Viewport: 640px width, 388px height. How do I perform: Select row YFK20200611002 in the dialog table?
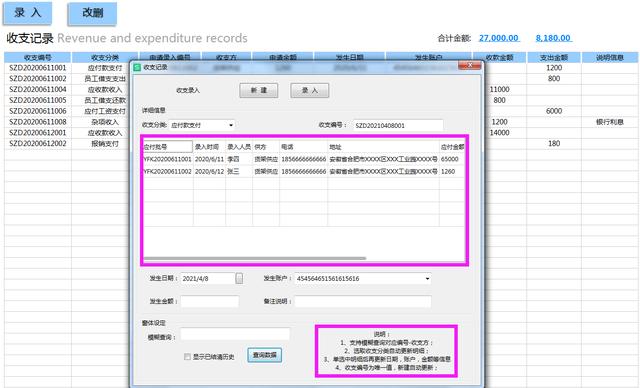pos(303,172)
